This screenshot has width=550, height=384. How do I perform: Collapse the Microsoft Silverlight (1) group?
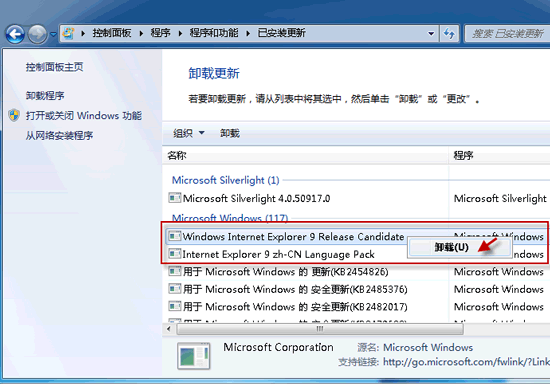coord(226,180)
